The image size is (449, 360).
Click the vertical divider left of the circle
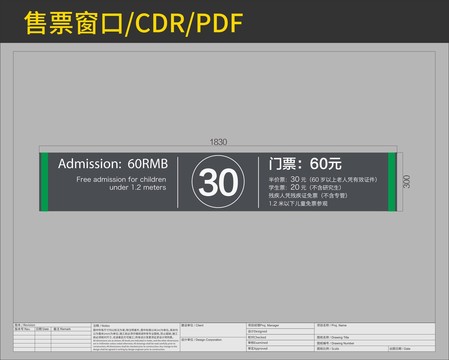(x=178, y=182)
